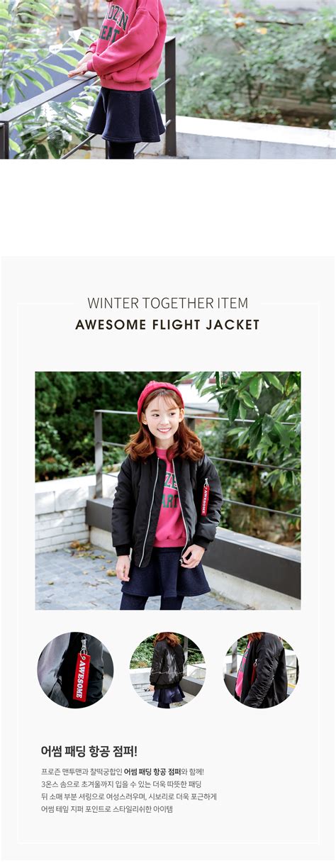Click the AWESOME FLIGHT JACKET title
Screen dimensions: 336x868
coord(167,325)
